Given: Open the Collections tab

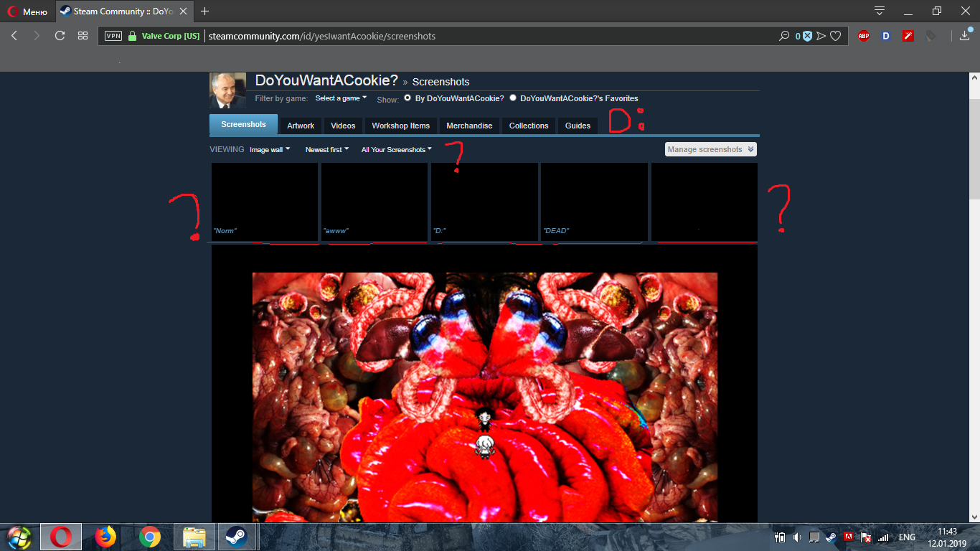Looking at the screenshot, I should pyautogui.click(x=529, y=126).
